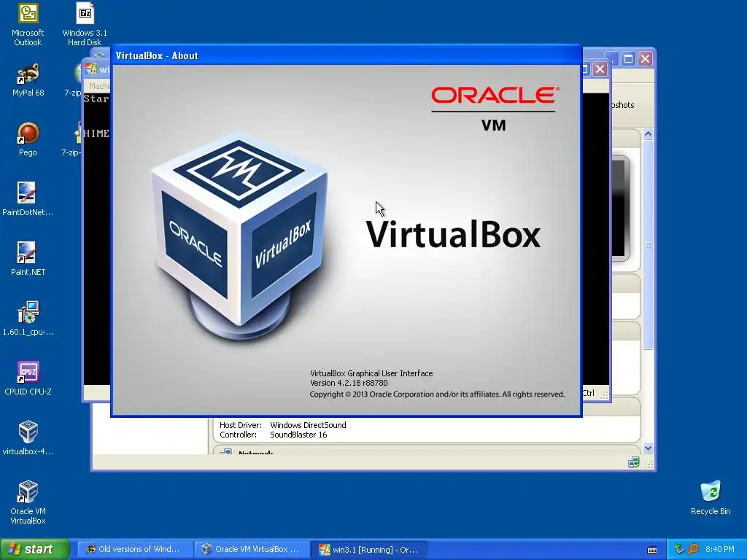Select the PaintDotNet installer icon
The height and width of the screenshot is (560, 747).
[28, 199]
